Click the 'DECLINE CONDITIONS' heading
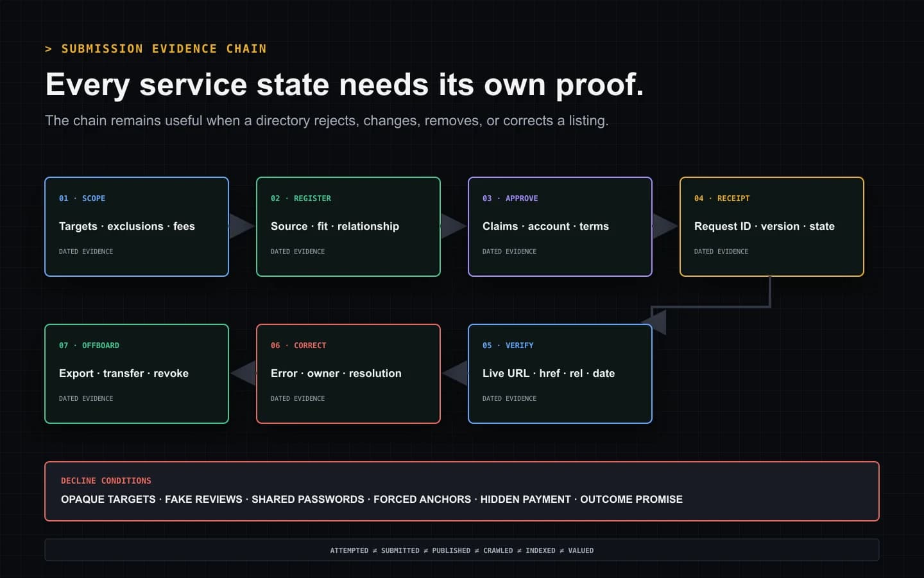The image size is (924, 578). point(106,481)
